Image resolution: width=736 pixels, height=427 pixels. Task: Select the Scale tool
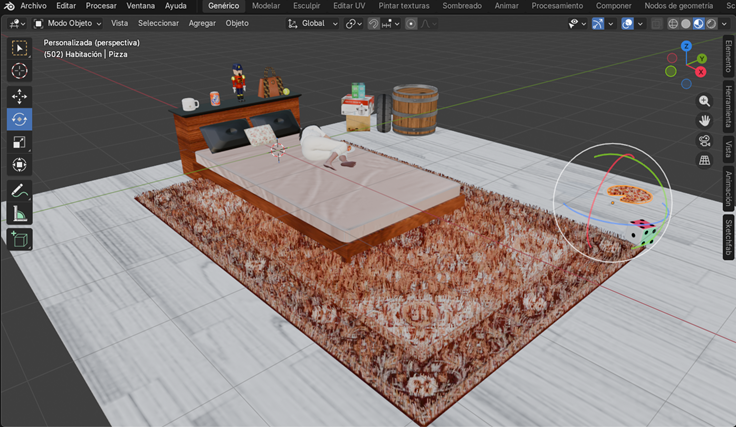[19, 142]
